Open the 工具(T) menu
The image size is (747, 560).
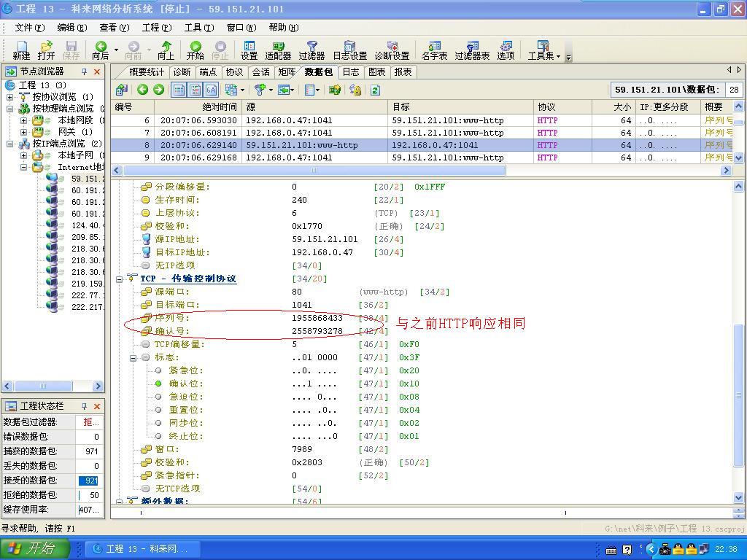(x=198, y=28)
